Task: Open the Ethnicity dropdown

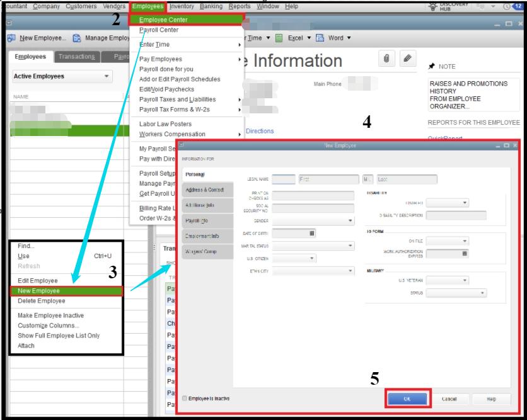Action: coord(313,271)
